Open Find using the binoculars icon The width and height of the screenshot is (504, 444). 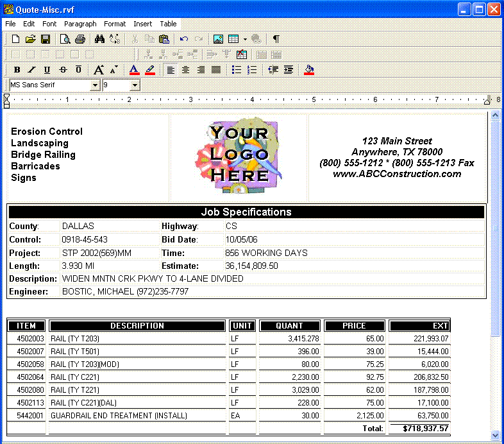tap(99, 39)
